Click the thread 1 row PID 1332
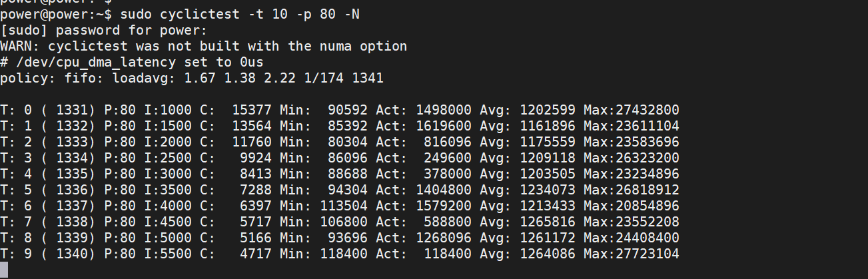This screenshot has width=868, height=279. [x=68, y=126]
